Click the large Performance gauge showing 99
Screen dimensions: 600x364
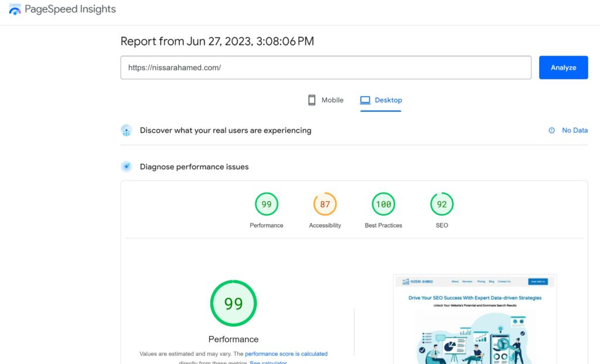coord(233,303)
